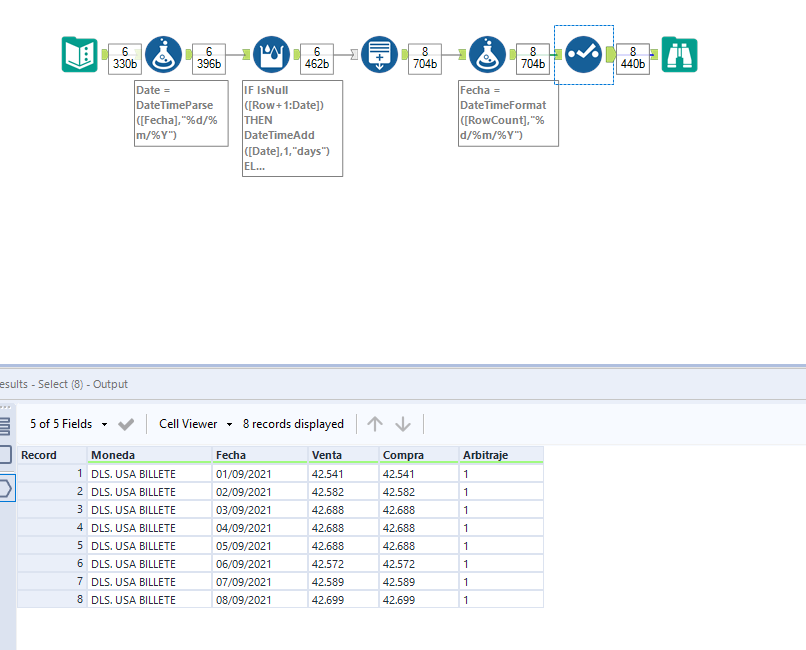Screen dimensions: 806x650
Task: Select Moneda cell in record 6
Action: tap(150, 564)
